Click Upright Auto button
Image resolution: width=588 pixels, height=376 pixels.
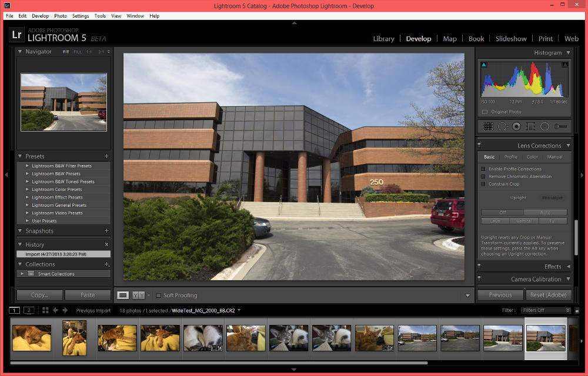pyautogui.click(x=546, y=212)
